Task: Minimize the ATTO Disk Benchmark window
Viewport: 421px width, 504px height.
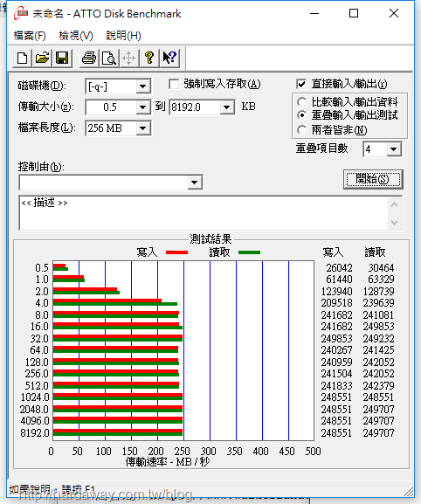Action: 314,13
